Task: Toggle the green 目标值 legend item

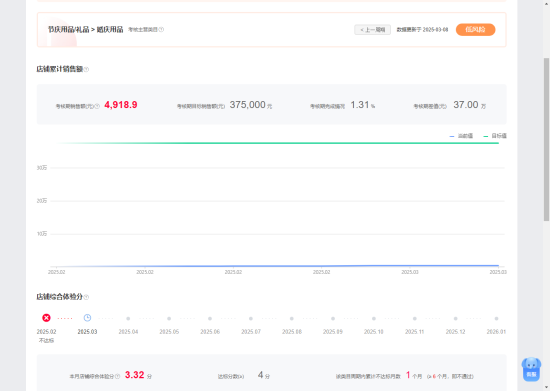Action: coord(495,136)
